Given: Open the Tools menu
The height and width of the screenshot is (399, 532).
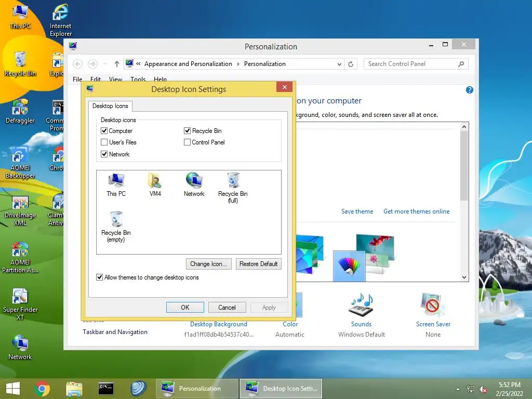Looking at the screenshot, I should click(x=138, y=79).
